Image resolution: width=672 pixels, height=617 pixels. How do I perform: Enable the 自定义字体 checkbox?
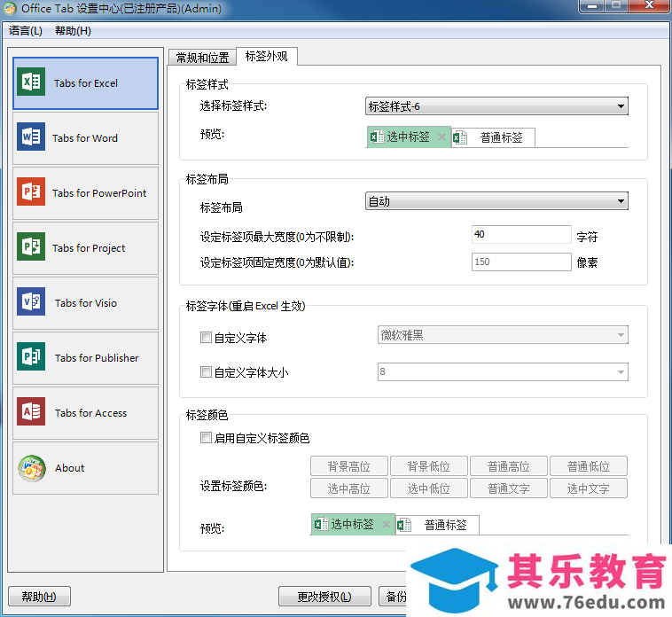click(x=206, y=338)
